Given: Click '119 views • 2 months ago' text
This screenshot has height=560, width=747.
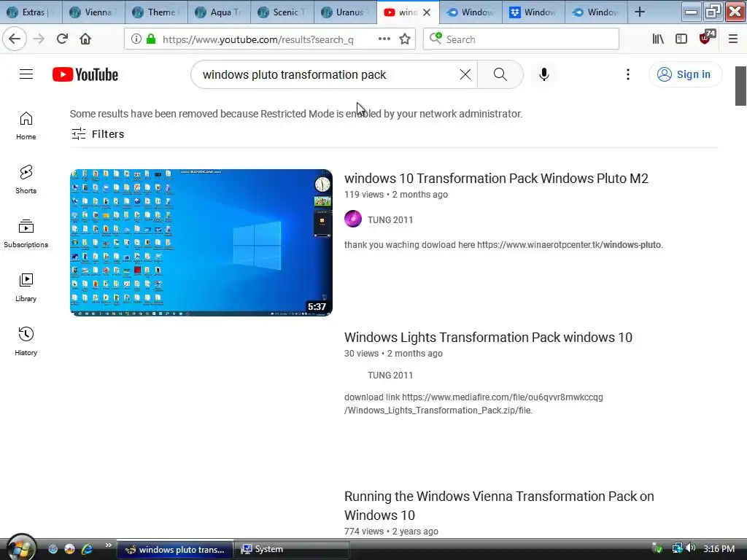Looking at the screenshot, I should click(x=396, y=194).
